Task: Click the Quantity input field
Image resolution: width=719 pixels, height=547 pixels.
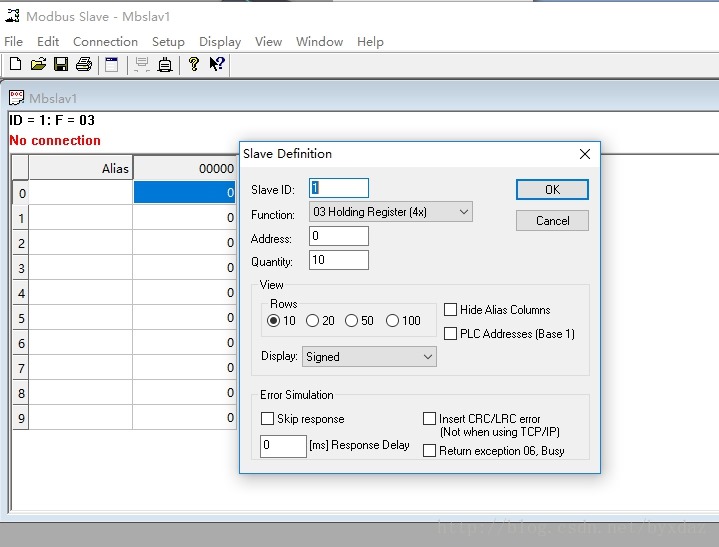Action: 339,261
